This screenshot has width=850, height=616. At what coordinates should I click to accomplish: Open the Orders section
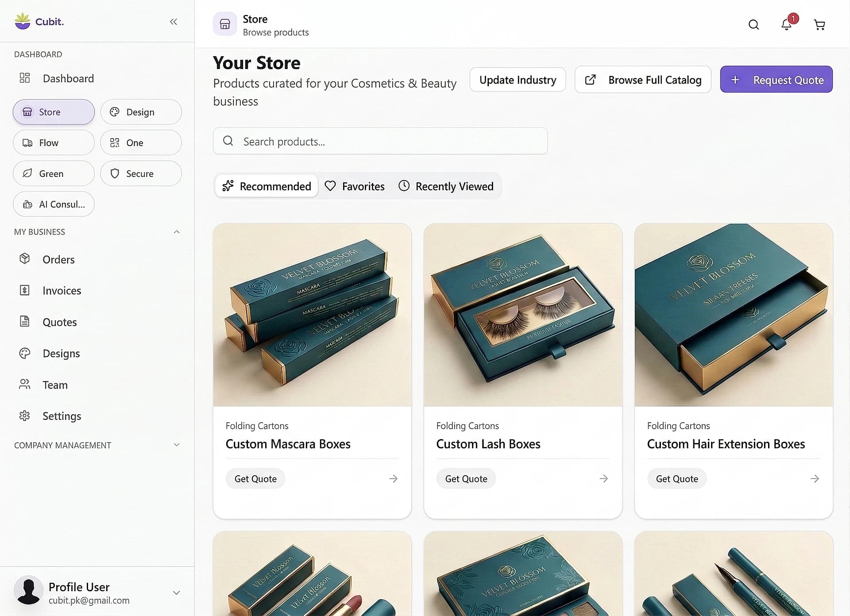click(x=58, y=259)
